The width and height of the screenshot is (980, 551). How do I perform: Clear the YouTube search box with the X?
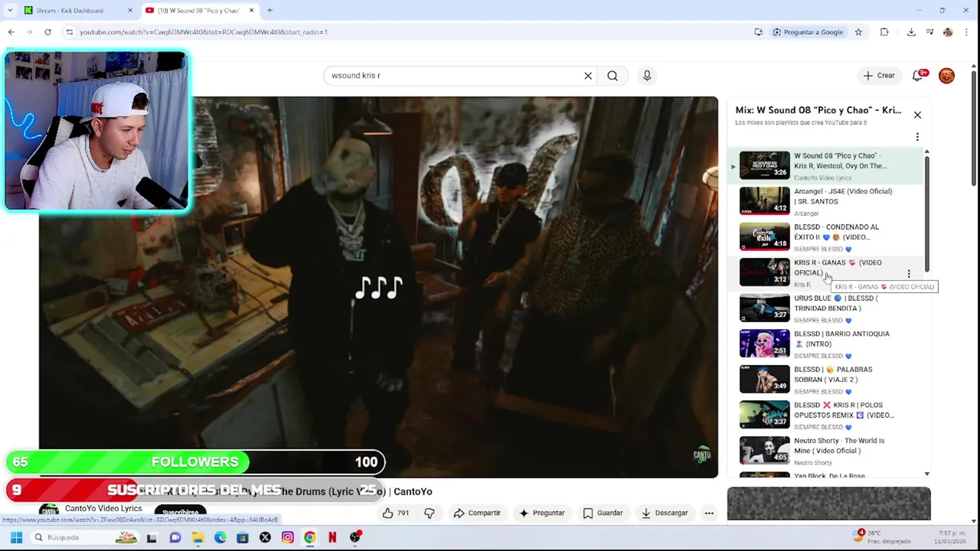tap(588, 76)
